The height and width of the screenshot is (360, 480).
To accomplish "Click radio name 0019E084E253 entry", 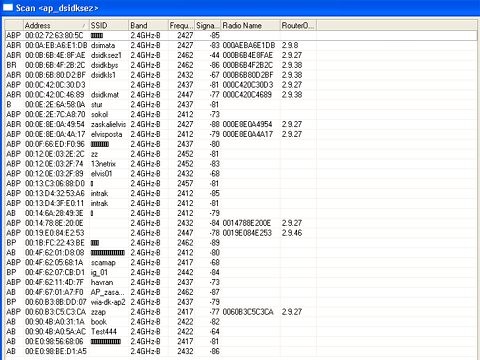I will tap(247, 233).
